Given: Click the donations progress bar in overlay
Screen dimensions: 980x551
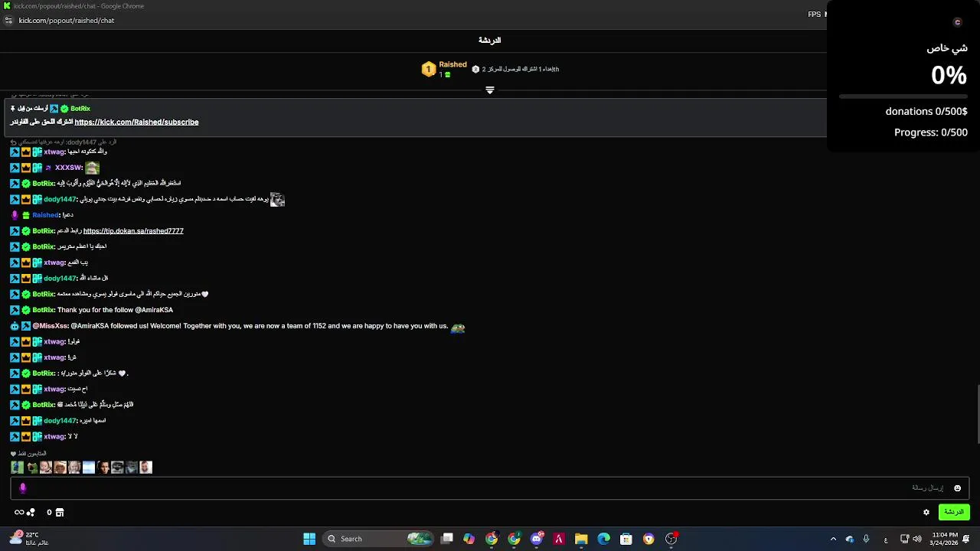Looking at the screenshot, I should (903, 96).
